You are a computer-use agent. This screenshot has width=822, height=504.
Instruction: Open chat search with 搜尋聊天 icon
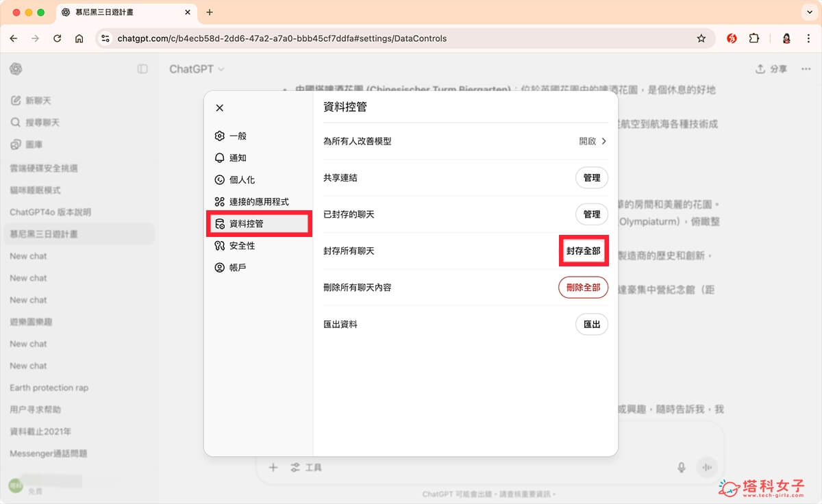(x=16, y=122)
